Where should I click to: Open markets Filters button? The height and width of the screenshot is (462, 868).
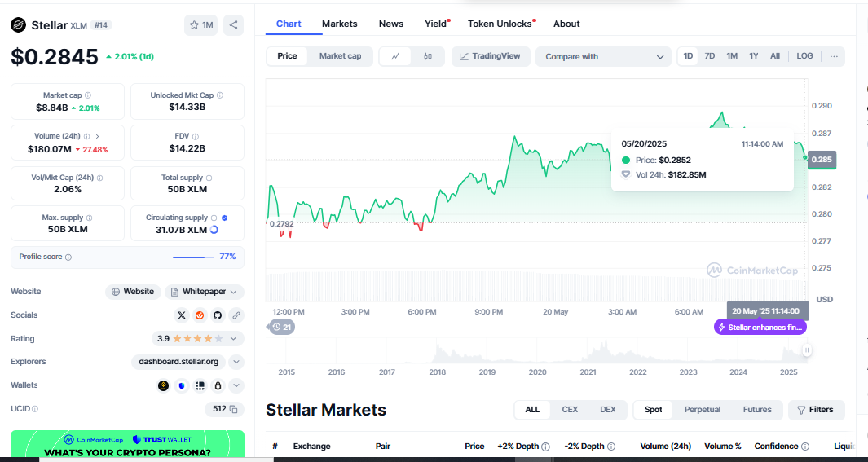pos(817,410)
